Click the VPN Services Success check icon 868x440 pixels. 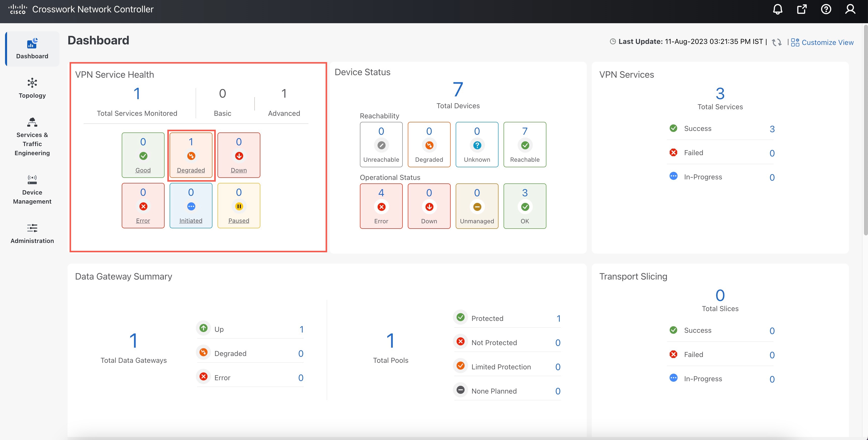point(673,128)
